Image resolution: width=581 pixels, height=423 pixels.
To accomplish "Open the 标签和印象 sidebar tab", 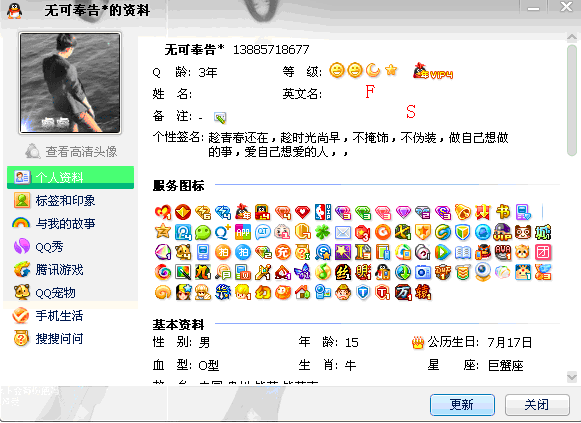I will click(70, 200).
